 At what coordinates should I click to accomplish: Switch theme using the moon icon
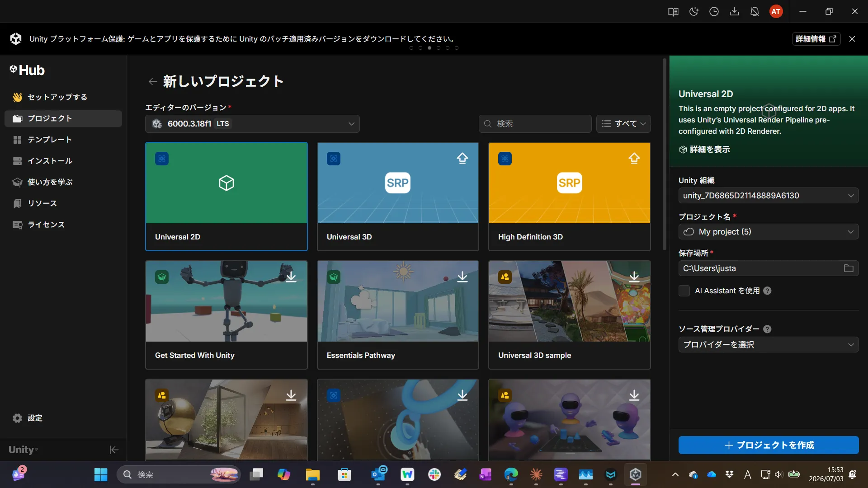(x=694, y=12)
